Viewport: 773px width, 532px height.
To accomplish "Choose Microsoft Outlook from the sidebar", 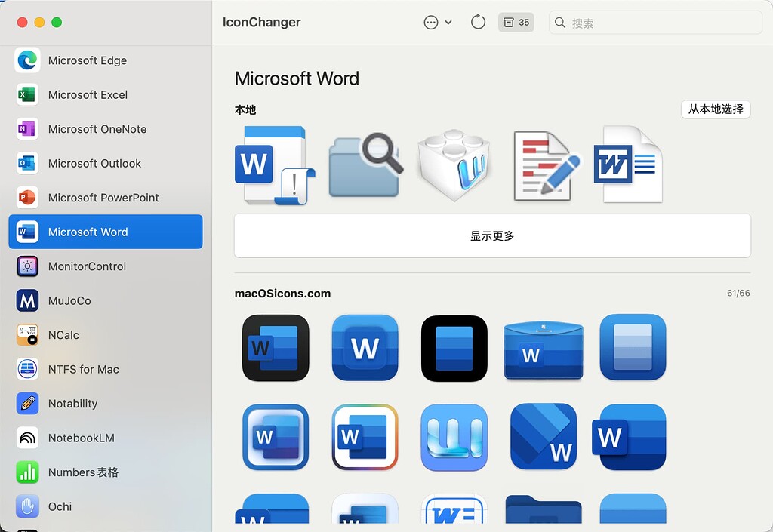I will pyautogui.click(x=106, y=163).
